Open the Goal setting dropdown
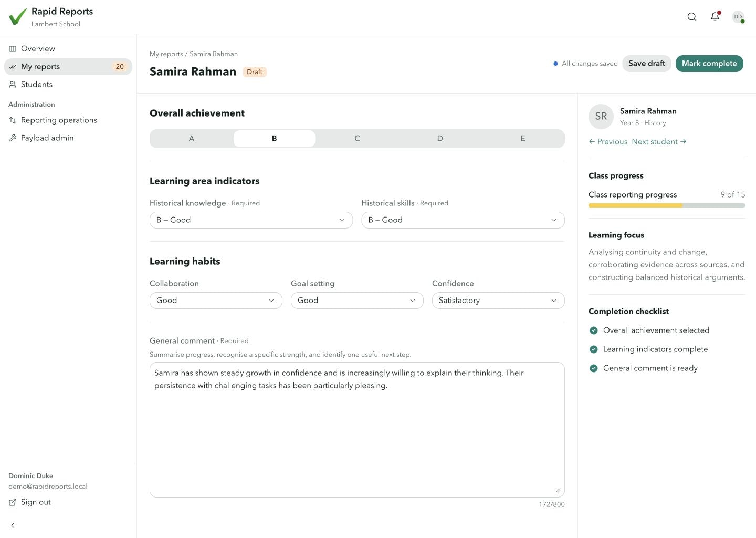Screen dimensions: 756x538 pos(357,301)
